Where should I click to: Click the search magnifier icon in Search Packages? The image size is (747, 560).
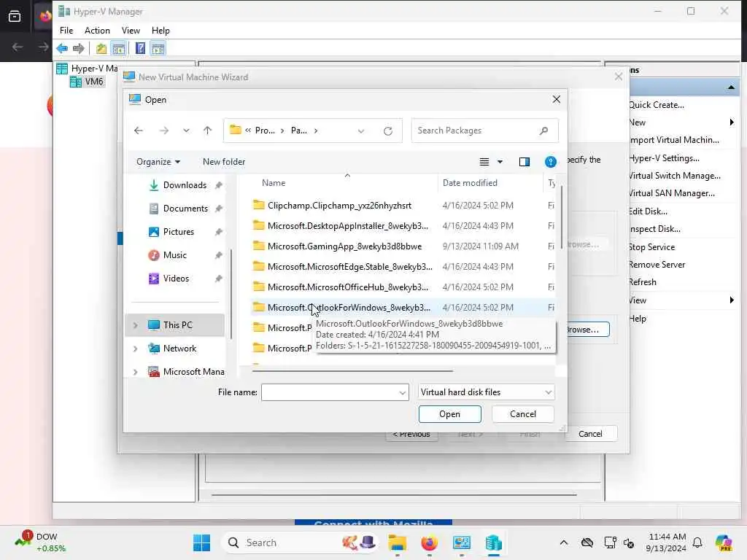pos(543,131)
